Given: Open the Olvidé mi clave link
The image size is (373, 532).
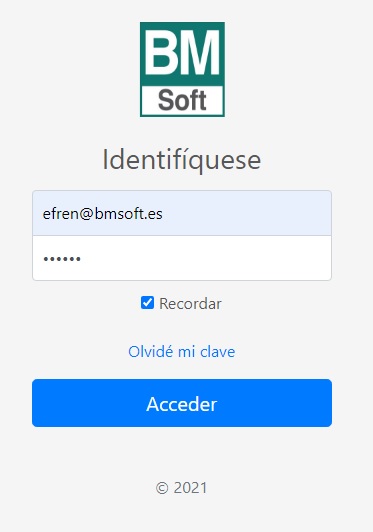Looking at the screenshot, I should pyautogui.click(x=182, y=352).
